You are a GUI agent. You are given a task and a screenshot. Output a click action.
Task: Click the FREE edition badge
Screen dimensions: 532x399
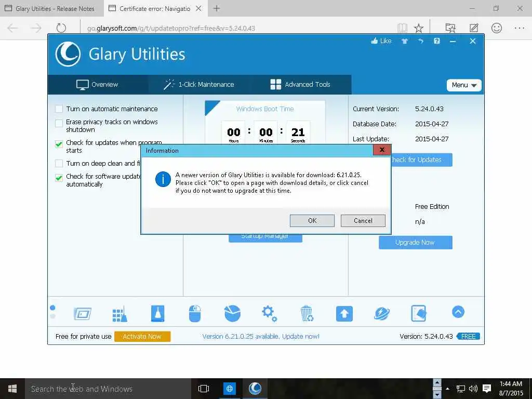tap(468, 336)
